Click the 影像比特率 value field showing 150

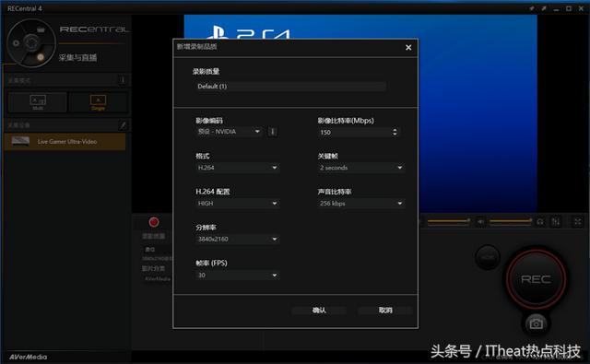(x=354, y=133)
